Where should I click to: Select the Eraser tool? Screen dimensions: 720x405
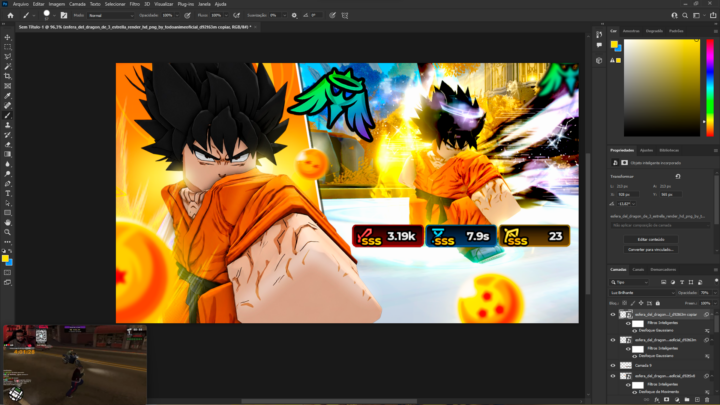click(7, 144)
